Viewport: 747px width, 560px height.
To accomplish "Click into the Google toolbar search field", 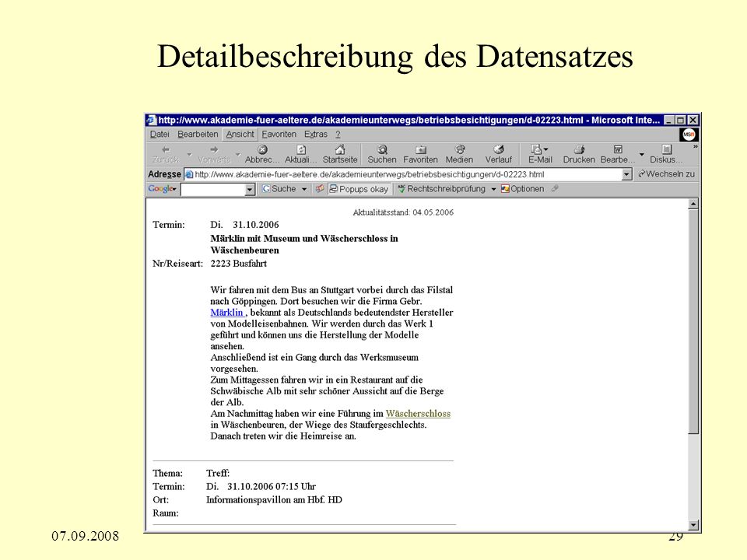I will 213,190.
